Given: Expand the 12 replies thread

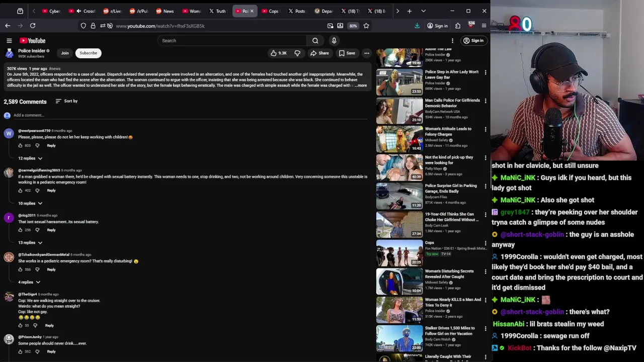Looking at the screenshot, I should click(x=30, y=158).
